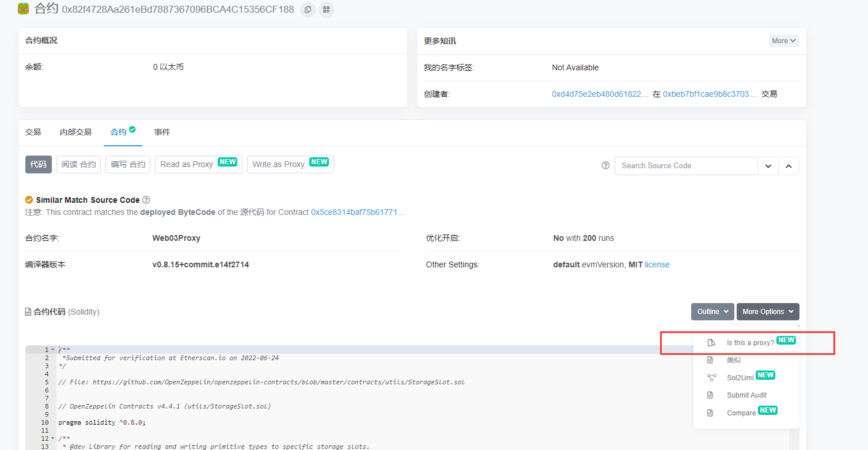Click the document-search icon beside Is this a proxy
Screen dimensions: 868x450
click(712, 342)
